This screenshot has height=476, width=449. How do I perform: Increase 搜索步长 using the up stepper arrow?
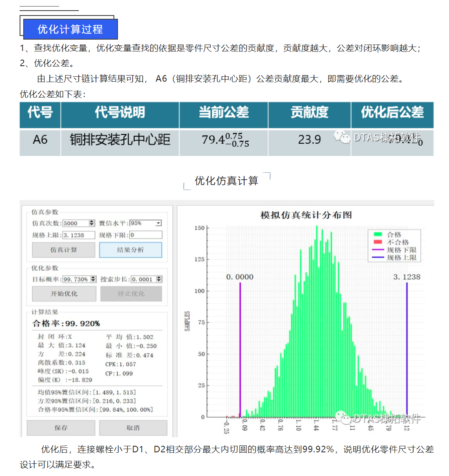tap(160, 278)
